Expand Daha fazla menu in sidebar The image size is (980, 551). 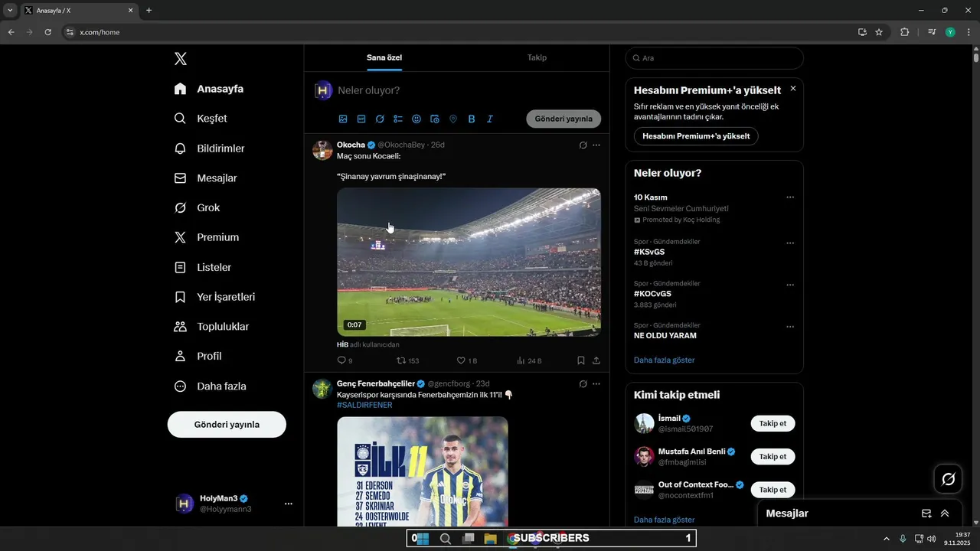coord(210,386)
